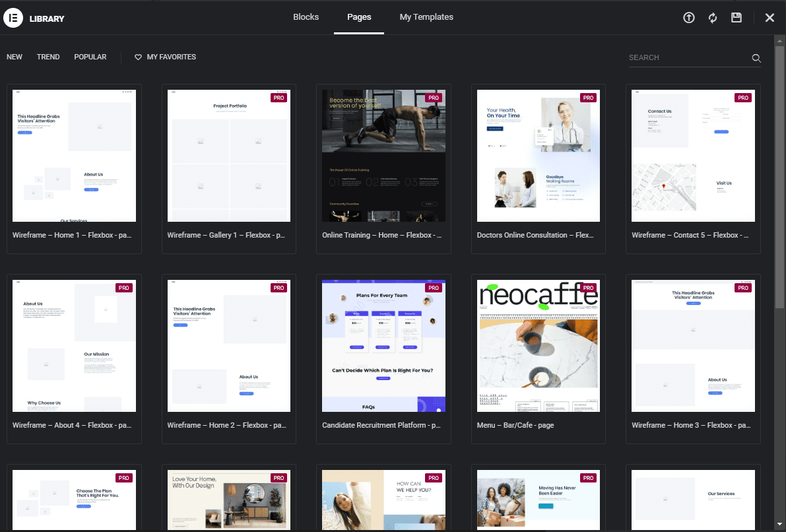The height and width of the screenshot is (532, 786).
Task: Click the 'Wireframe – Home 1 – Flexbox' title
Action: pyautogui.click(x=72, y=235)
